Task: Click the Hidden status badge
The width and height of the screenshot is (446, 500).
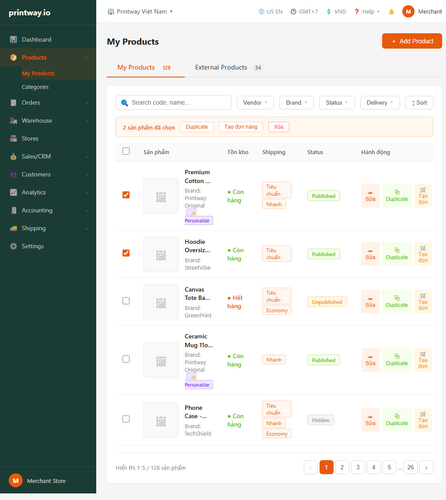Action: click(x=321, y=420)
